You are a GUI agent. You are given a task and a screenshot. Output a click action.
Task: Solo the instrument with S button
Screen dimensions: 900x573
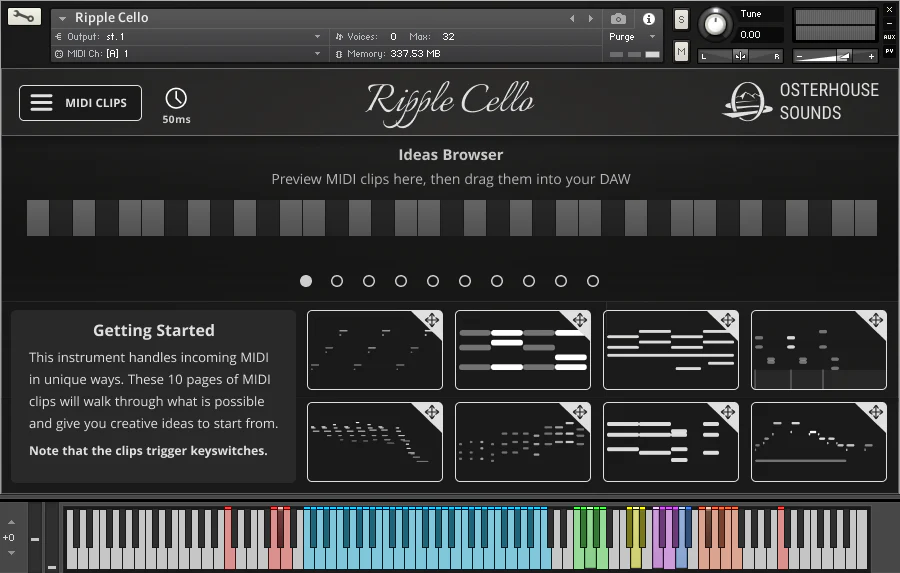pos(681,20)
